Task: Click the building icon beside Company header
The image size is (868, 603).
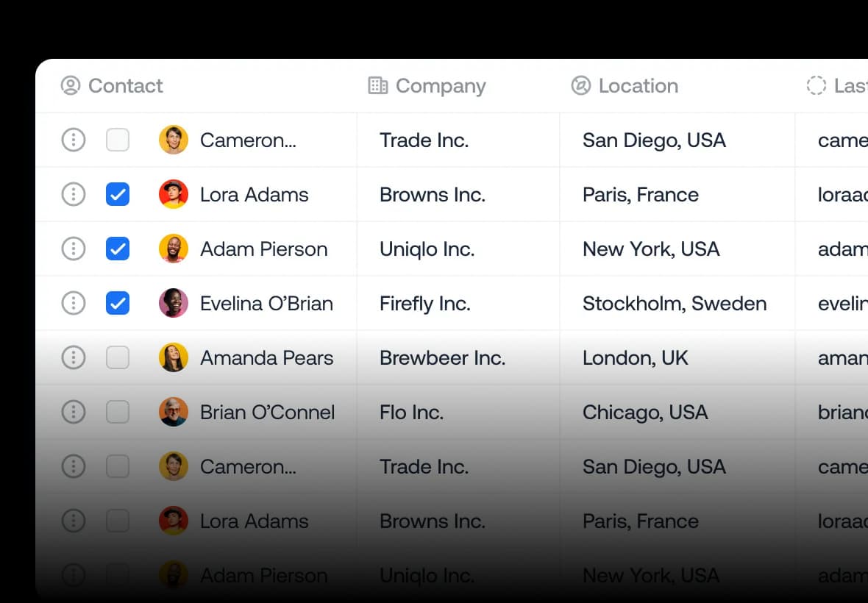Action: [377, 86]
